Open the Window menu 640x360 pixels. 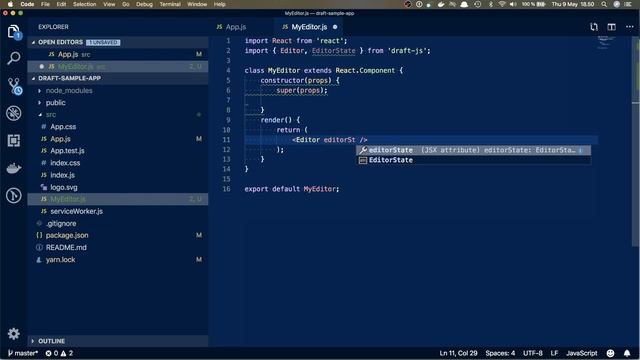[x=197, y=4]
